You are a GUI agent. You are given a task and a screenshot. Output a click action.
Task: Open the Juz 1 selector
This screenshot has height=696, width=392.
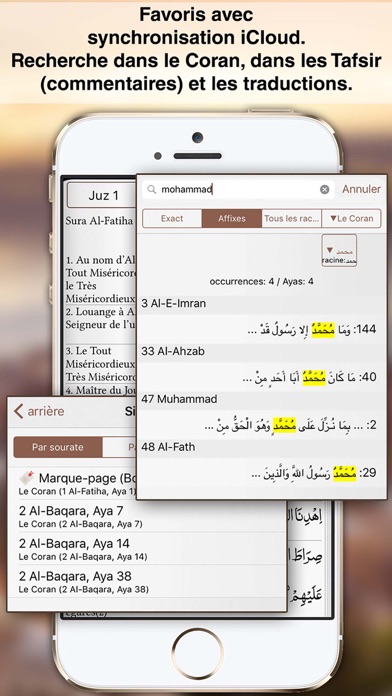[x=103, y=196]
